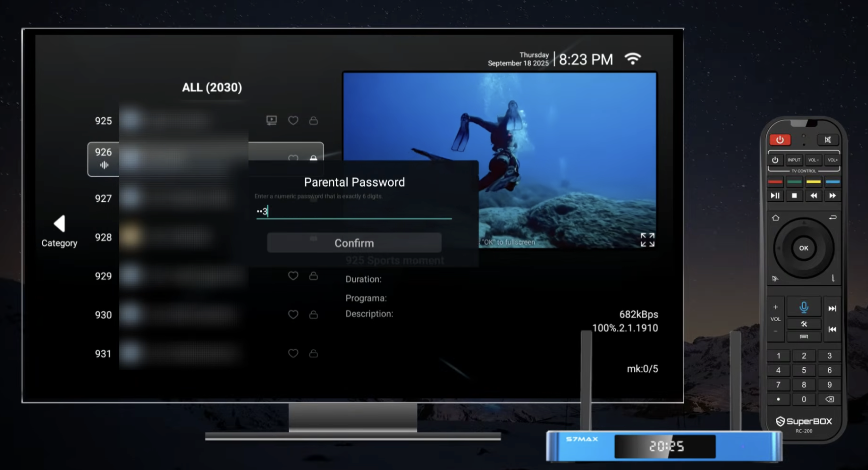The image size is (868, 470).
Task: Click the mouse pointer mode icon on remote
Action: coord(775,279)
